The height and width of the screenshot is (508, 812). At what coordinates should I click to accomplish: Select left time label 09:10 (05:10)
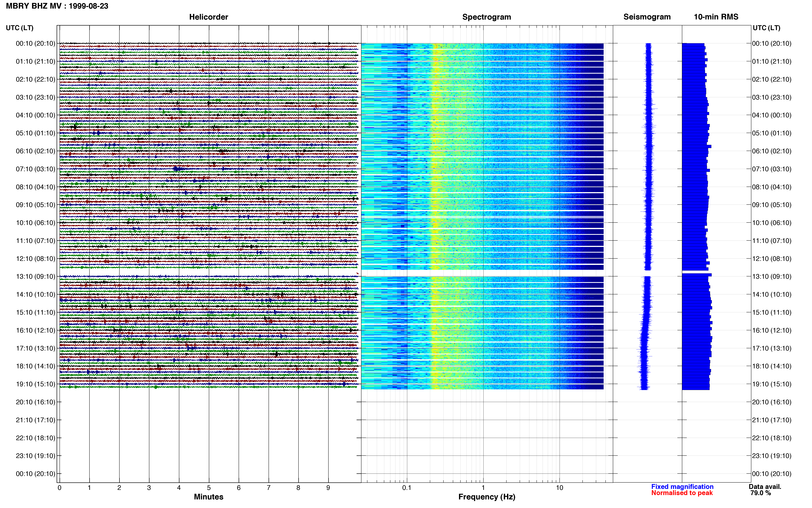coord(36,205)
